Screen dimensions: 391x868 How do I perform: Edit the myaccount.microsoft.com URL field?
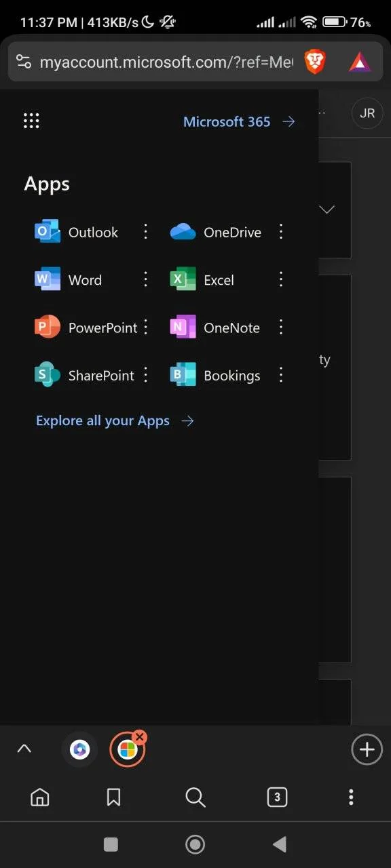pos(166,62)
